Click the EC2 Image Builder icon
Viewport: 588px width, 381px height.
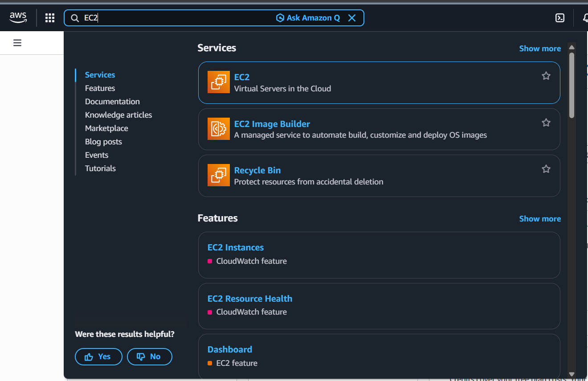pos(219,129)
